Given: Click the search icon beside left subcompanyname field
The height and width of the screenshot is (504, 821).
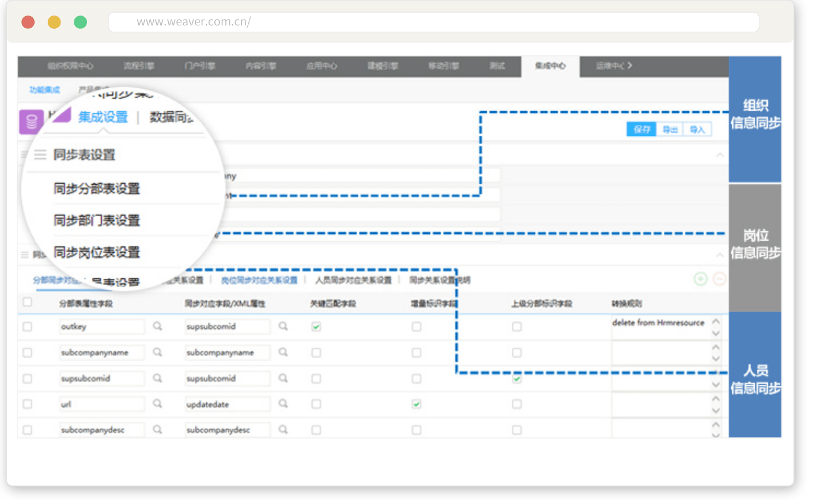Looking at the screenshot, I should coord(157,352).
